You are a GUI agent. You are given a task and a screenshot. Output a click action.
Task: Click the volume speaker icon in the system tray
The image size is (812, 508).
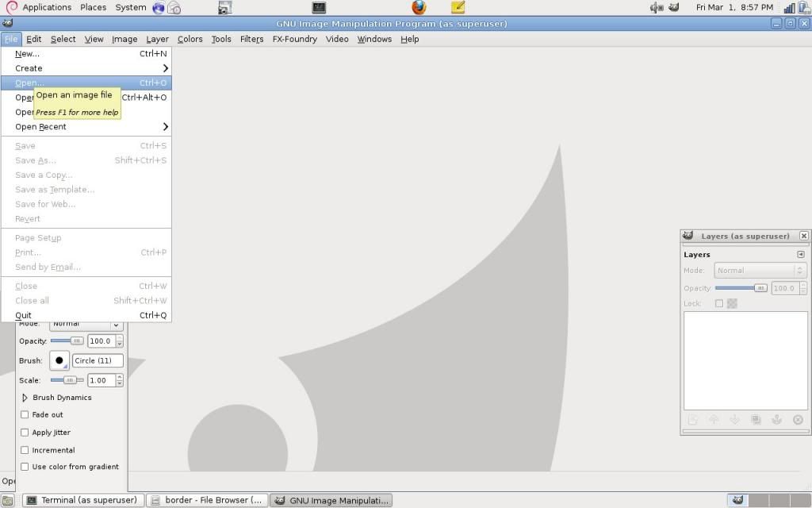pyautogui.click(x=657, y=7)
